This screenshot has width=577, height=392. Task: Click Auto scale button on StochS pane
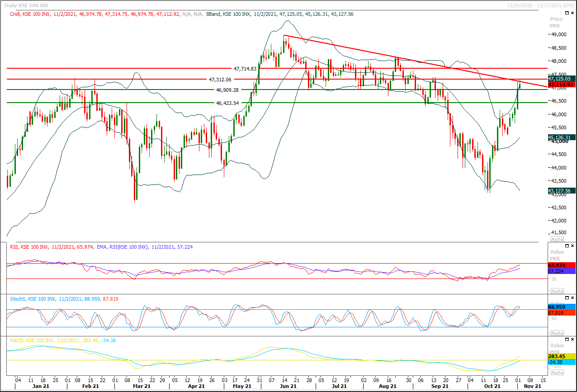tap(558, 333)
